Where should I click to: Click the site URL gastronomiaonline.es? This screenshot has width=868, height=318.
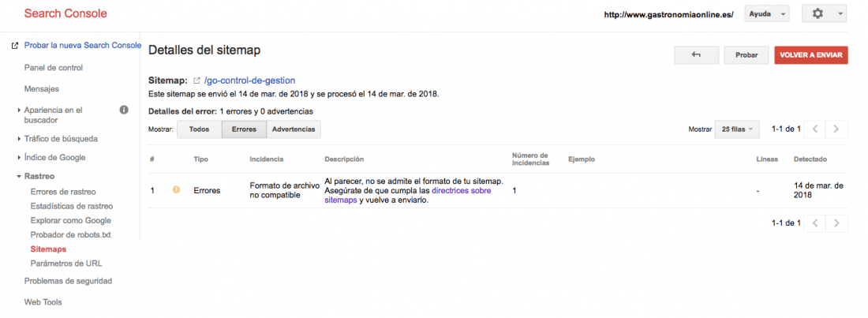click(668, 16)
